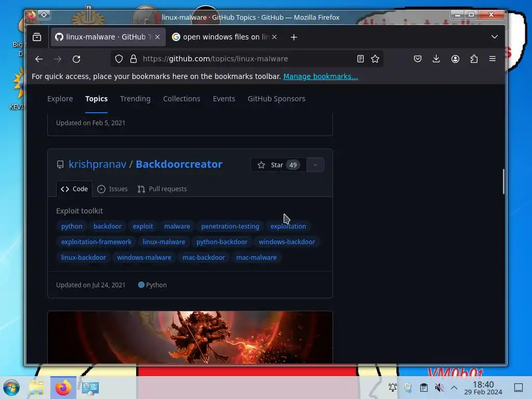The image size is (532, 399).
Task: Click the mac-backdoor topic tag
Action: [x=204, y=258]
